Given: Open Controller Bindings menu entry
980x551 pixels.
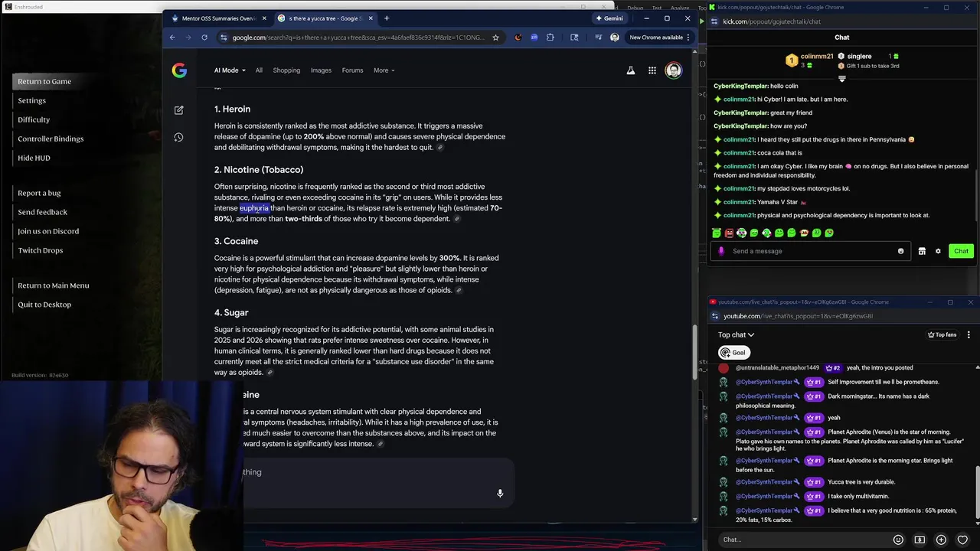Looking at the screenshot, I should coord(51,139).
